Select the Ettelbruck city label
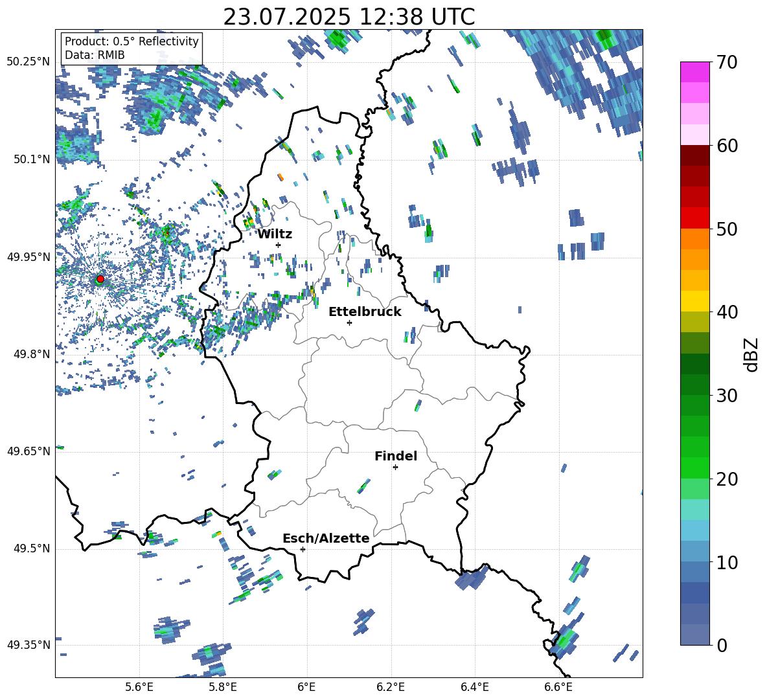Image resolution: width=767 pixels, height=700 pixels. tap(365, 312)
